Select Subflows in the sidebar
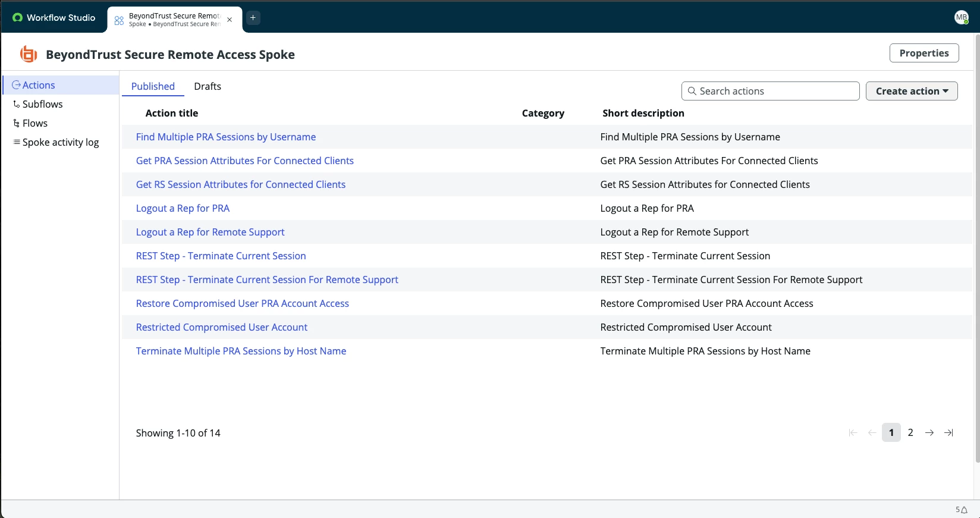 point(61,104)
